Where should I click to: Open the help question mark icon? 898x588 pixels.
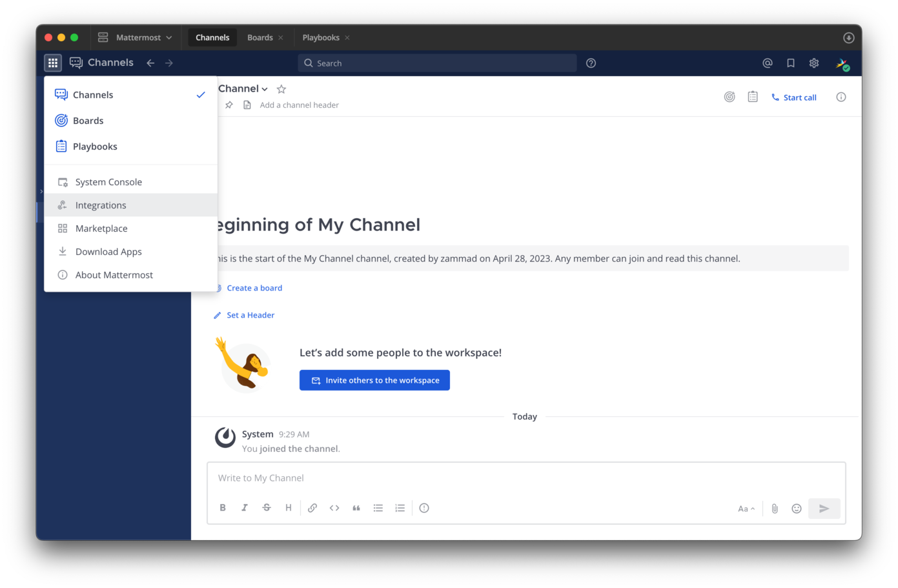coord(591,63)
